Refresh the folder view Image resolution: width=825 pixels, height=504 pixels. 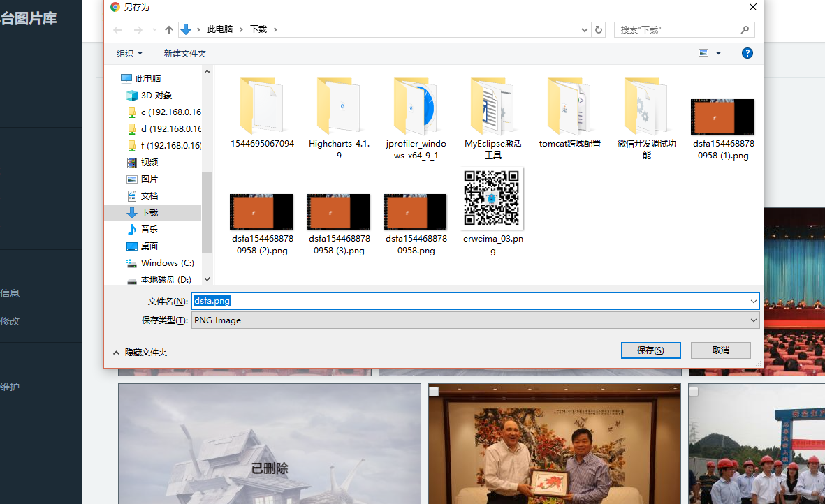pos(598,30)
